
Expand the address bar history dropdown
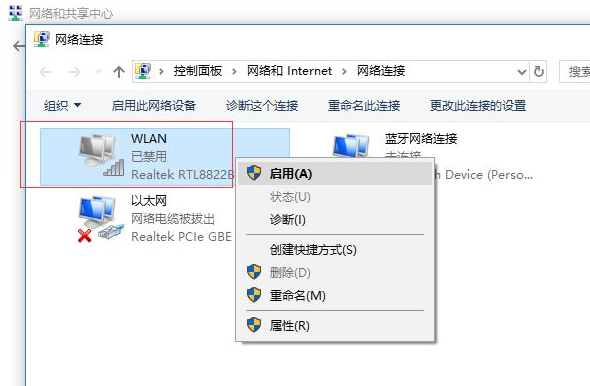click(x=522, y=71)
